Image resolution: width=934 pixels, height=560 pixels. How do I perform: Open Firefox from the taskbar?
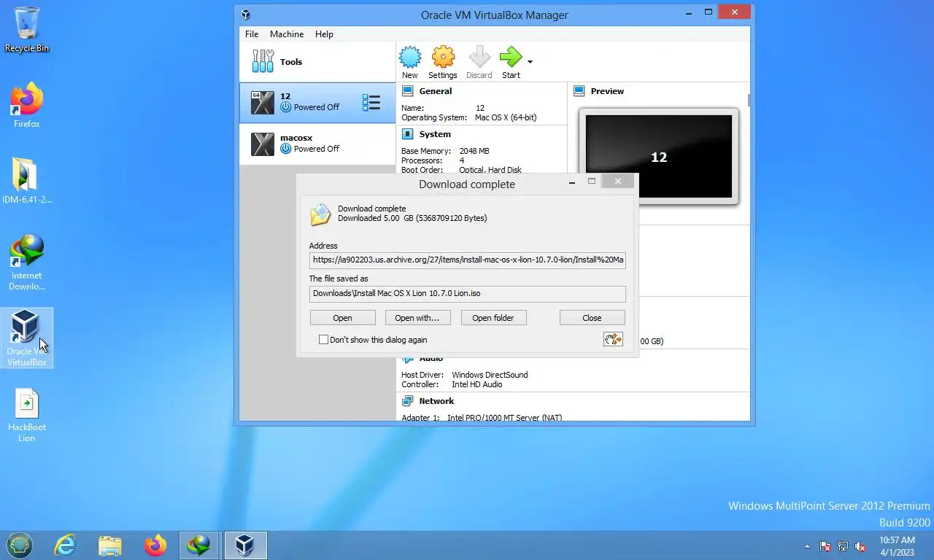click(x=155, y=545)
